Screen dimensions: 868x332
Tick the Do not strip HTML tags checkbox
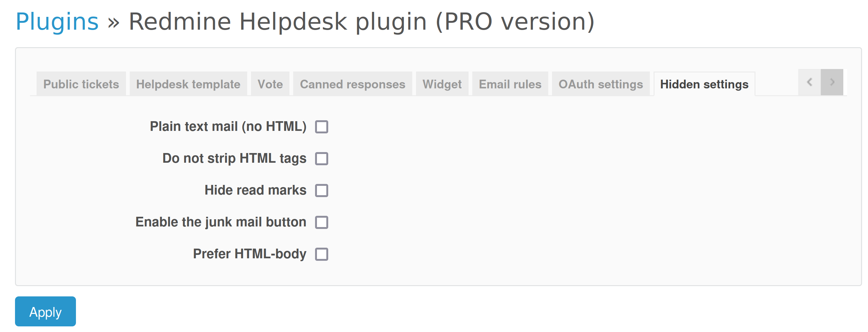tap(321, 159)
